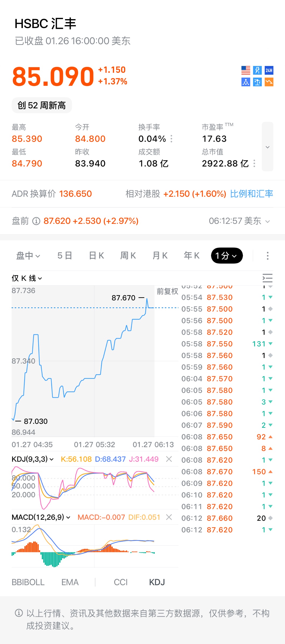Tap the orange downtrend short-selling icon
Image resolution: width=285 pixels, height=644 pixels.
(x=269, y=82)
